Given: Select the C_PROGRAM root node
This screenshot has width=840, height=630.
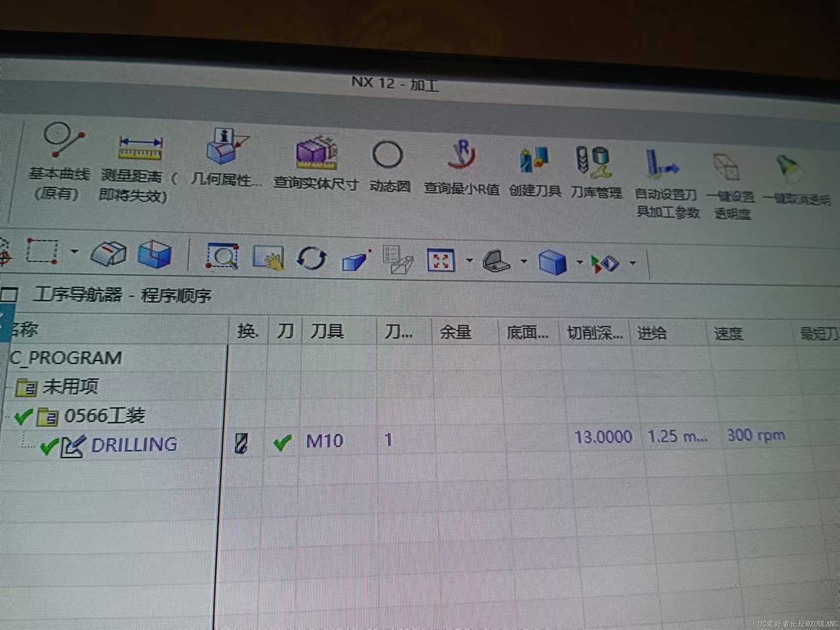Looking at the screenshot, I should (x=66, y=358).
